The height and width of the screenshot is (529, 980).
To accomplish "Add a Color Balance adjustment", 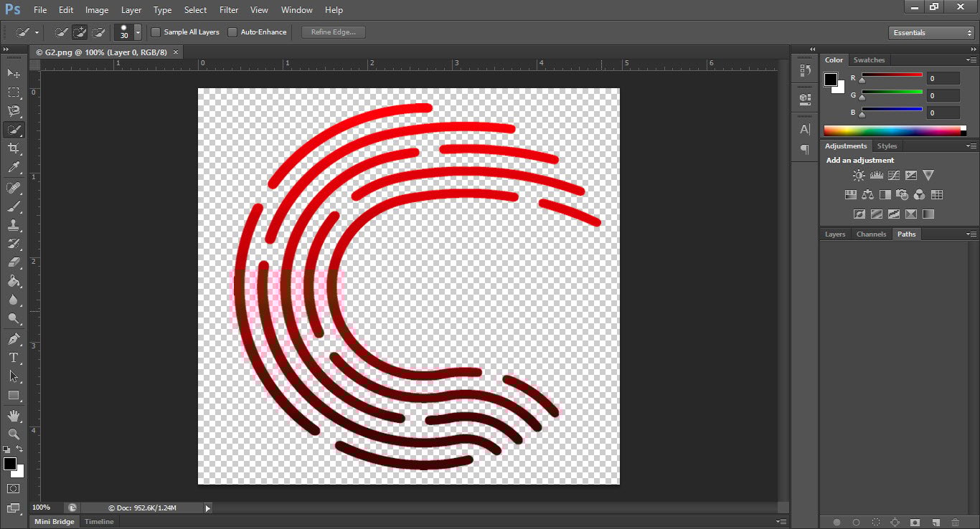I will pyautogui.click(x=868, y=194).
